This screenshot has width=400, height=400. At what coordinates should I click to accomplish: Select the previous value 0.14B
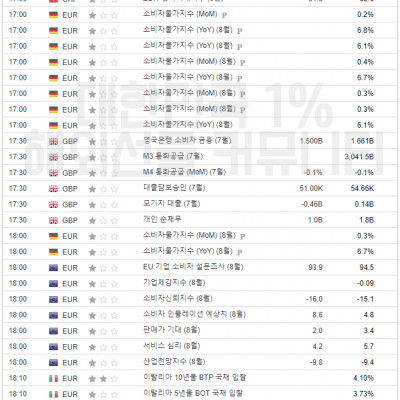point(364,204)
